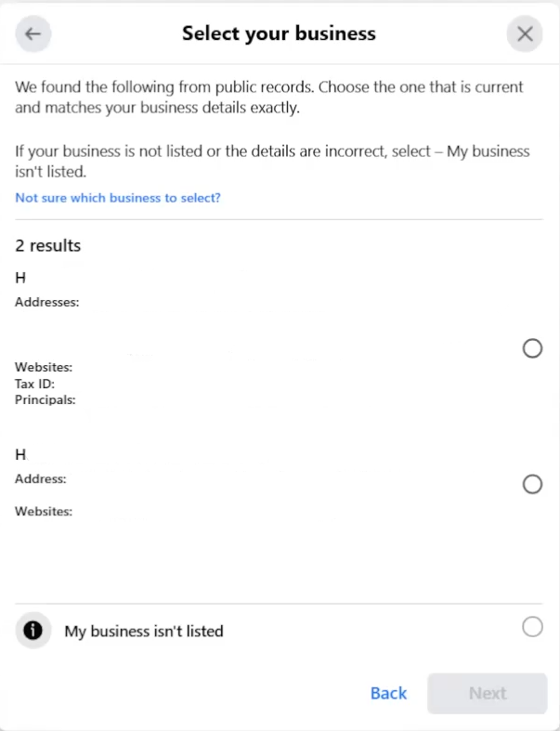Click the Address label in second result
This screenshot has height=731, width=560.
[41, 479]
